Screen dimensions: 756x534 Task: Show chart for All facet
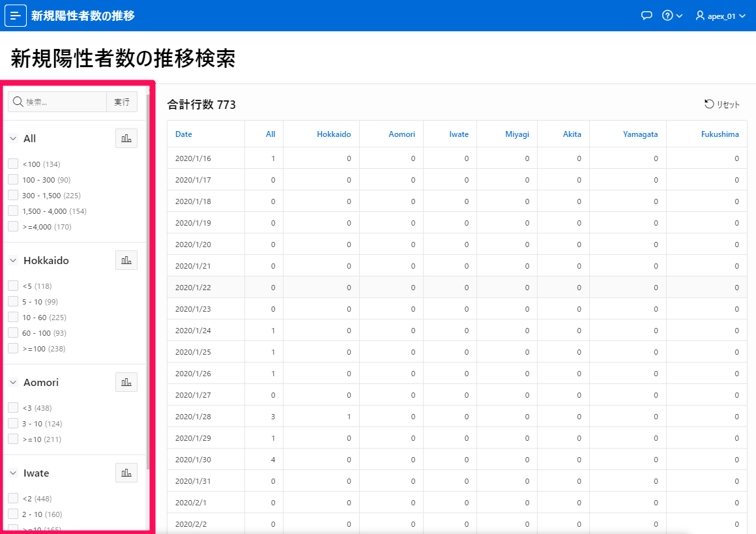click(126, 138)
